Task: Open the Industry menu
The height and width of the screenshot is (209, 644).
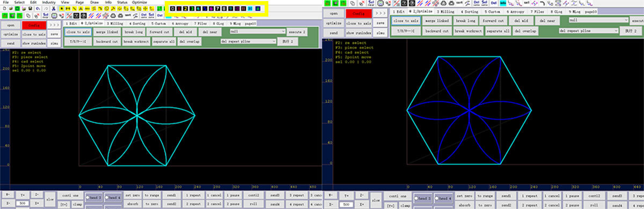Action: [x=49, y=3]
